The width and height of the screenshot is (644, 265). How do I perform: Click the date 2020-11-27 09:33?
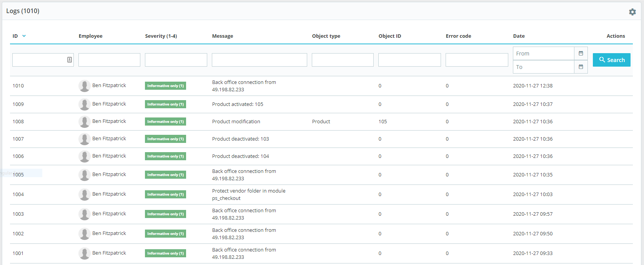pos(533,253)
